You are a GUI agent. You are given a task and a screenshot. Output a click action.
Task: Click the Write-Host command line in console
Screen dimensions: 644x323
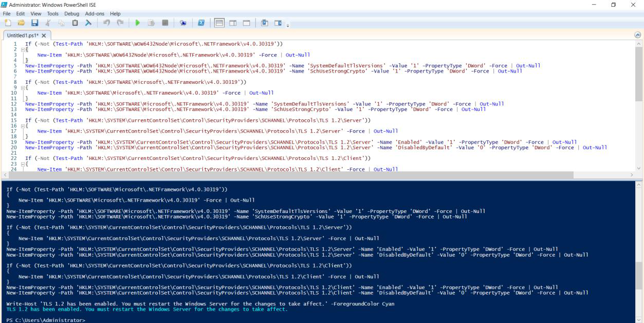pyautogui.click(x=200, y=304)
